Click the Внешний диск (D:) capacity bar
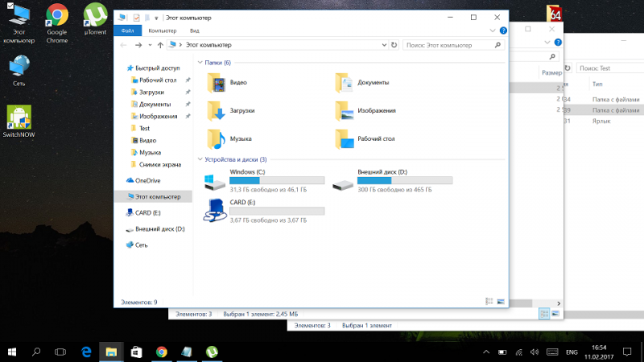Screen dimensions: 644x362 click(405, 180)
